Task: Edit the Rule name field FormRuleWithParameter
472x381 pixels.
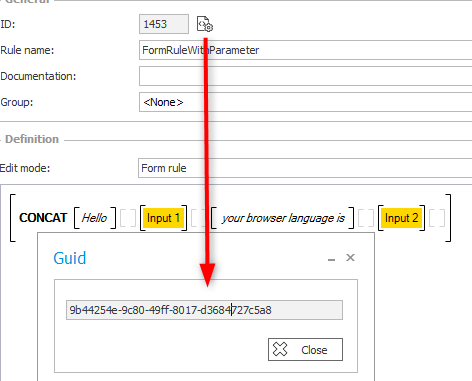Action: pyautogui.click(x=305, y=50)
